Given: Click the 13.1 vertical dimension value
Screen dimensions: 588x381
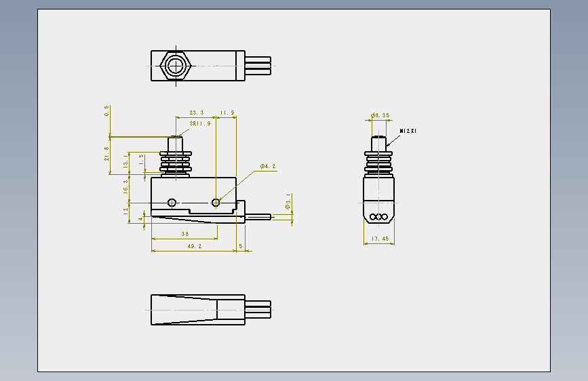Looking at the screenshot, I should [x=125, y=161].
